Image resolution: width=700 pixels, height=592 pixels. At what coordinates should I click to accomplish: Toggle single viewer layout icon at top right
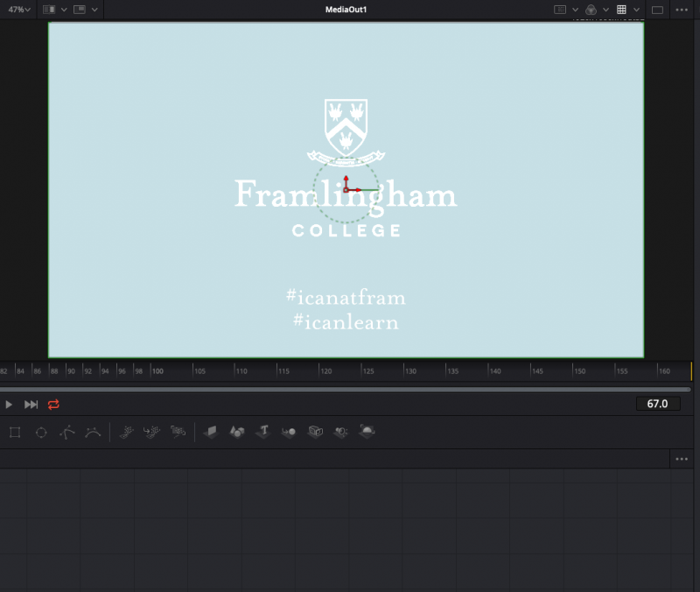point(658,10)
